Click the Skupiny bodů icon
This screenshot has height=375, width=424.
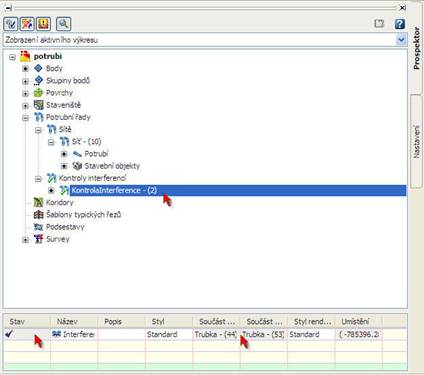pos(38,80)
